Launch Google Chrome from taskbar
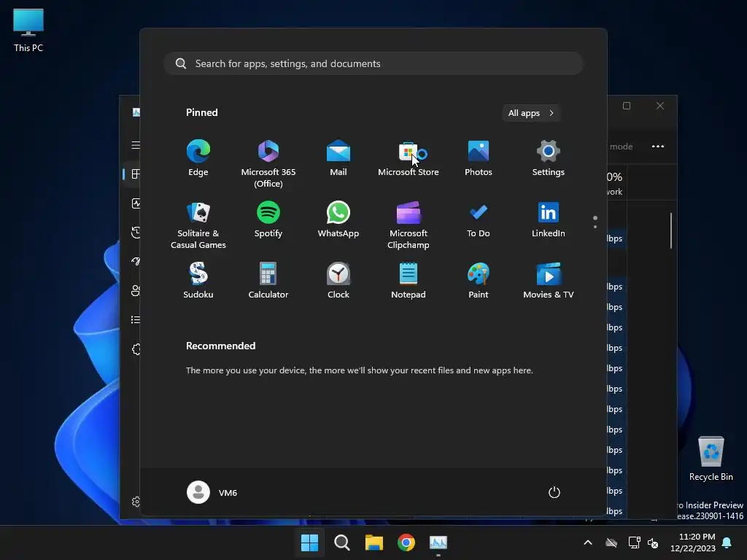The height and width of the screenshot is (560, 747). 406,542
